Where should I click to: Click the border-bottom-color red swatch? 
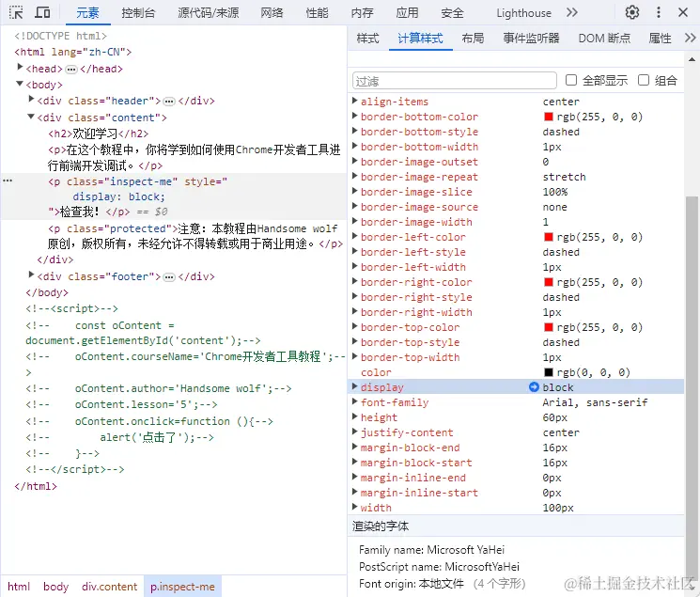[x=549, y=117]
